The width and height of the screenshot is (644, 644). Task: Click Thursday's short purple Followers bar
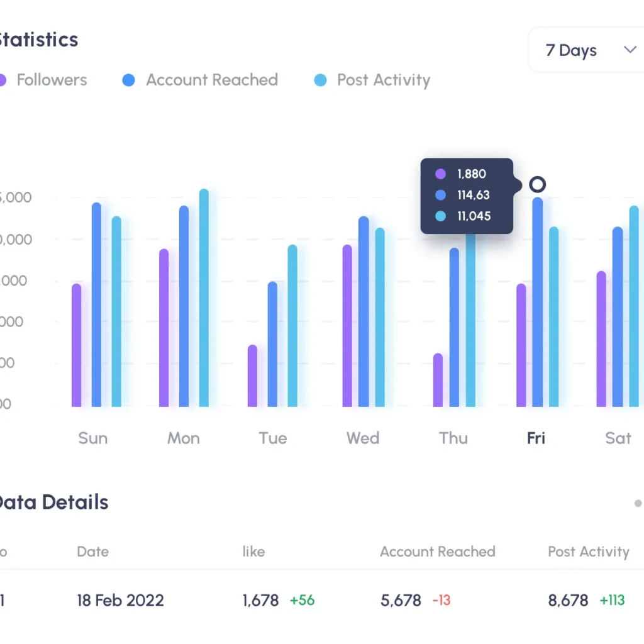pyautogui.click(x=438, y=380)
